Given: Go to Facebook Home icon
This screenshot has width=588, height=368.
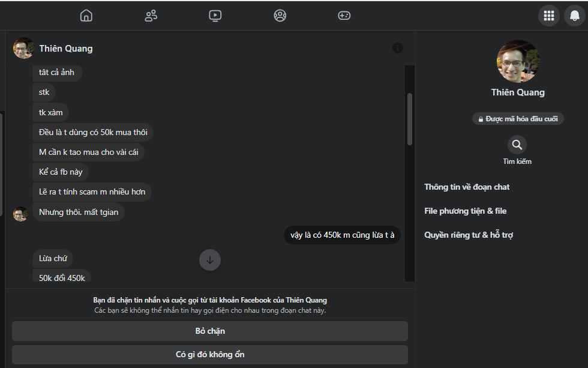Looking at the screenshot, I should (x=86, y=16).
